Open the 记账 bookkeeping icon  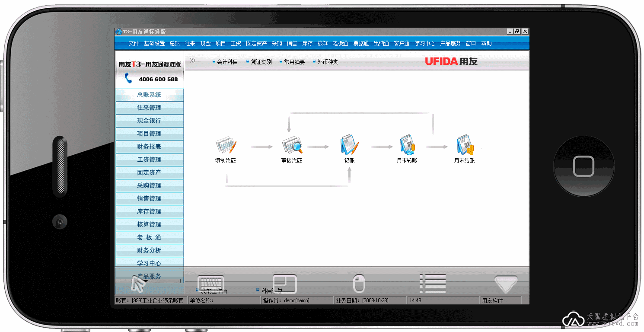349,144
